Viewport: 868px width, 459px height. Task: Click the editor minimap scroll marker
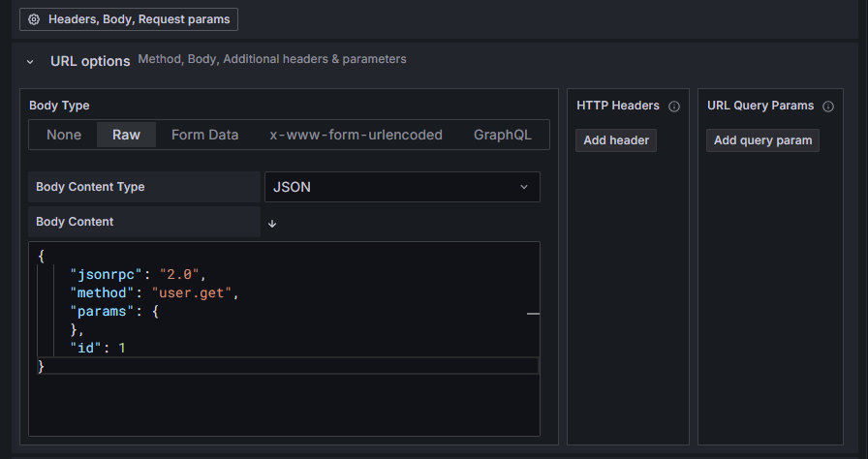tap(533, 315)
